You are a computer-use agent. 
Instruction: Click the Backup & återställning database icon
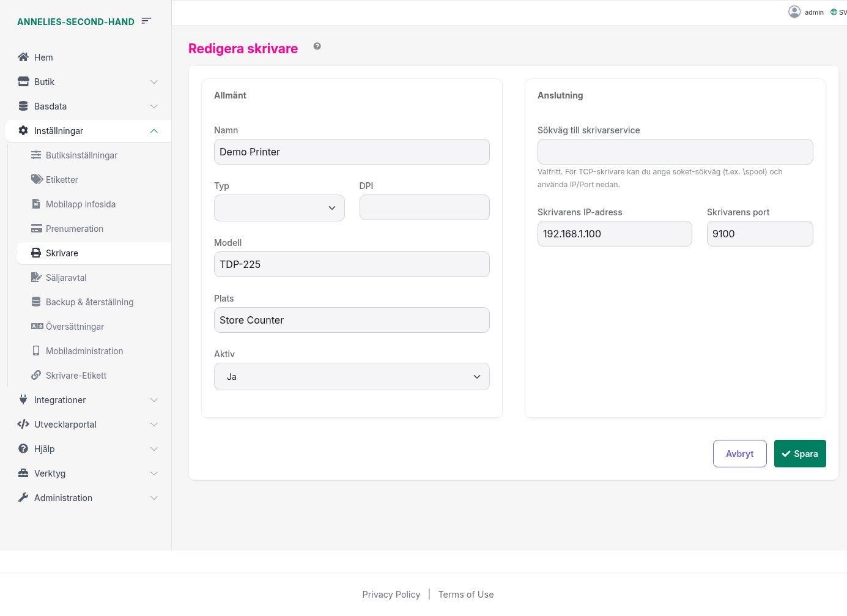[x=36, y=302]
